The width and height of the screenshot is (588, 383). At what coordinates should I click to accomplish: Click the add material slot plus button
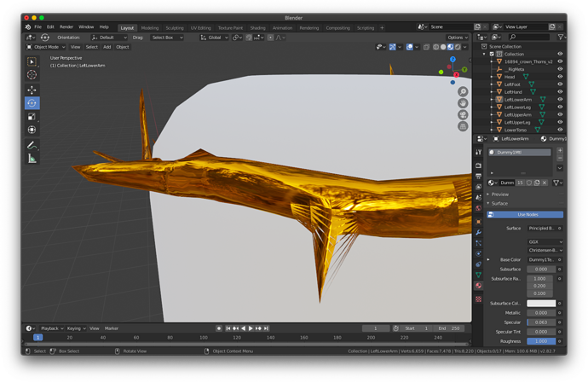coord(560,151)
